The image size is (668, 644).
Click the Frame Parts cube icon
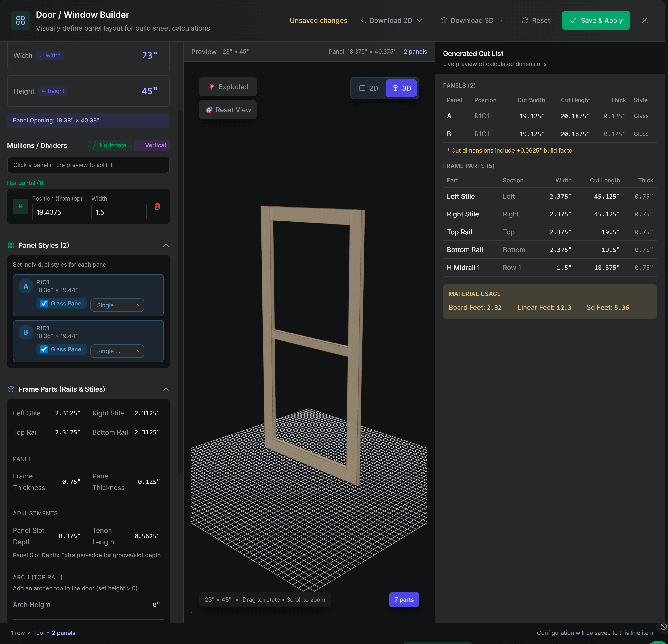coord(11,389)
